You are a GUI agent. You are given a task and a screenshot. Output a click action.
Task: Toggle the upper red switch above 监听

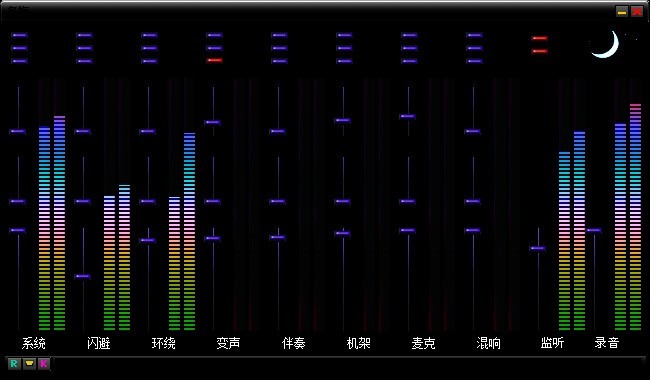539,38
